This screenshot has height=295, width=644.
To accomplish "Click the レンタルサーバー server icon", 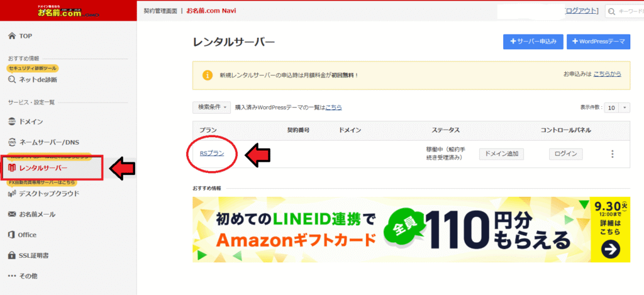I will (12, 168).
